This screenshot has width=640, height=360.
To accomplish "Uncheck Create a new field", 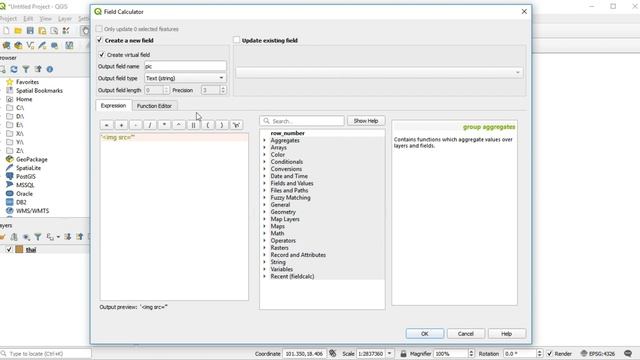I will [100, 40].
